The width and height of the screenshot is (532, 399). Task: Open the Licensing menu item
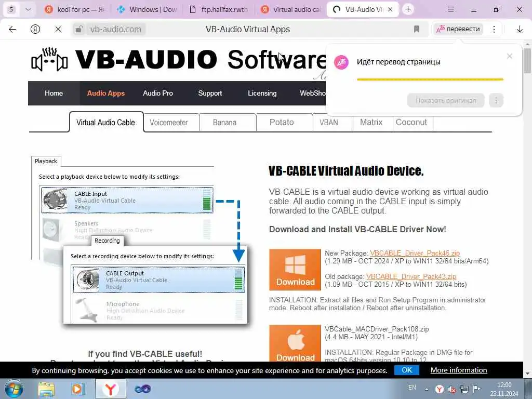(x=262, y=93)
